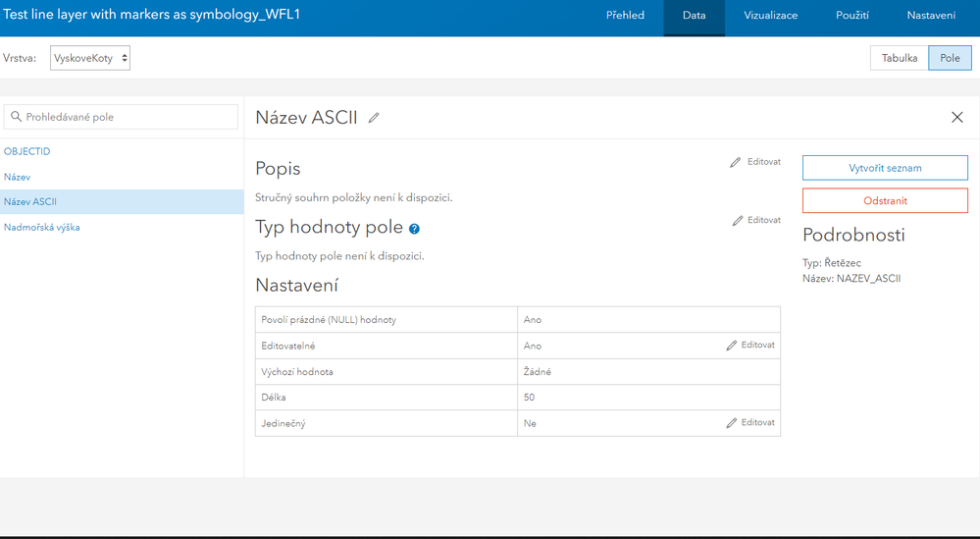Go to the Vizualizace tab
The width and height of the screenshot is (980, 539).
pos(770,16)
